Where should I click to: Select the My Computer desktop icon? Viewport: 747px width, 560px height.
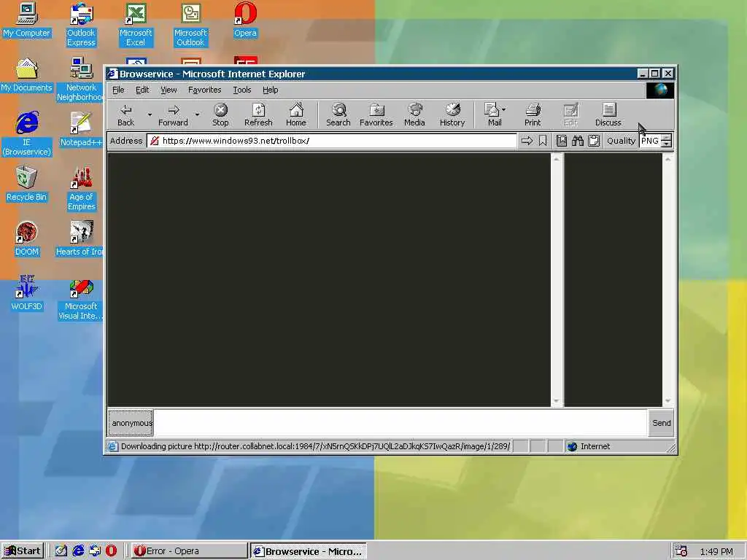tap(27, 20)
